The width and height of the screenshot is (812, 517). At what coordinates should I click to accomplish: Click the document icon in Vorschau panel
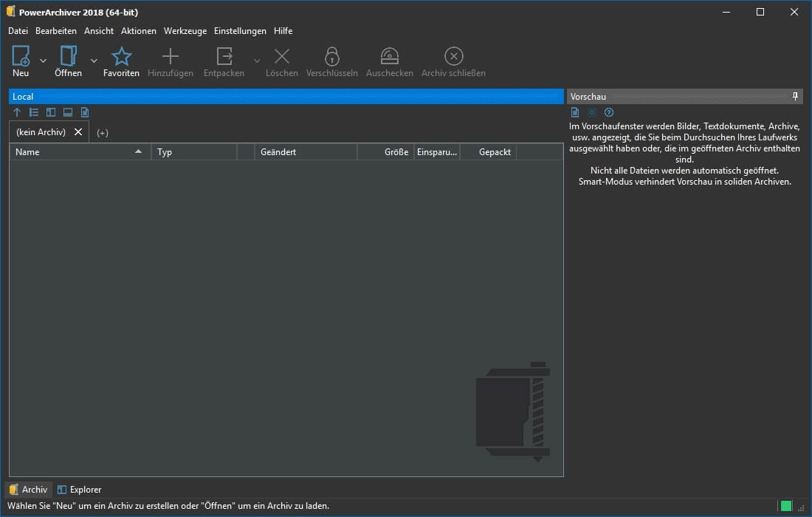[575, 112]
